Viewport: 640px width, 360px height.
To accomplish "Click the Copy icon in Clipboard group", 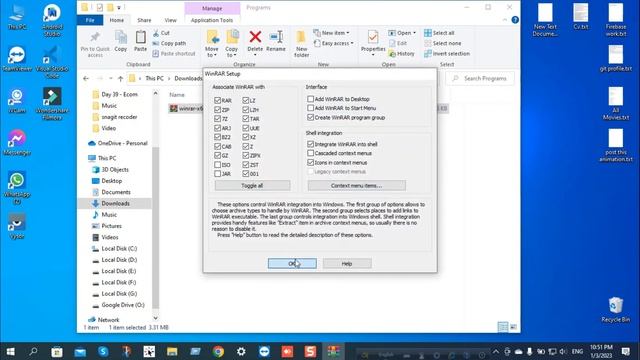I will click(121, 38).
